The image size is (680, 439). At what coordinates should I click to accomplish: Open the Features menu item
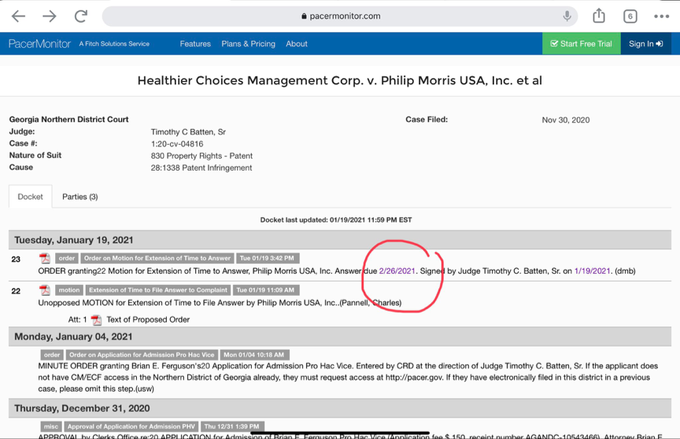(x=195, y=44)
